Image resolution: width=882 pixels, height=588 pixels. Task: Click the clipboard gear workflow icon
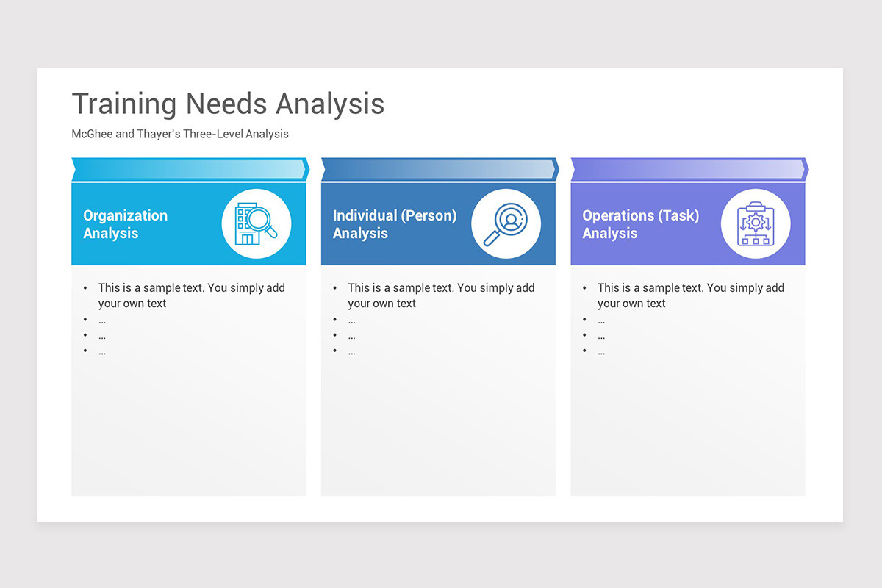click(756, 223)
